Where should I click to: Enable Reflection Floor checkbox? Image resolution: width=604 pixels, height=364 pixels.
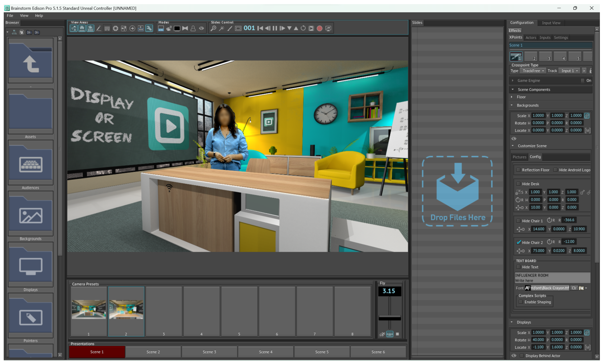pyautogui.click(x=518, y=170)
